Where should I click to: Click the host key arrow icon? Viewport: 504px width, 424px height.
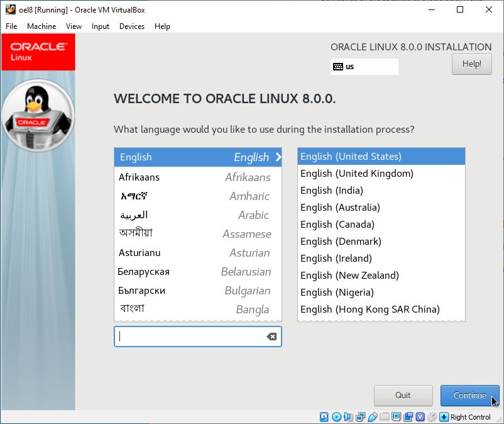click(444, 417)
